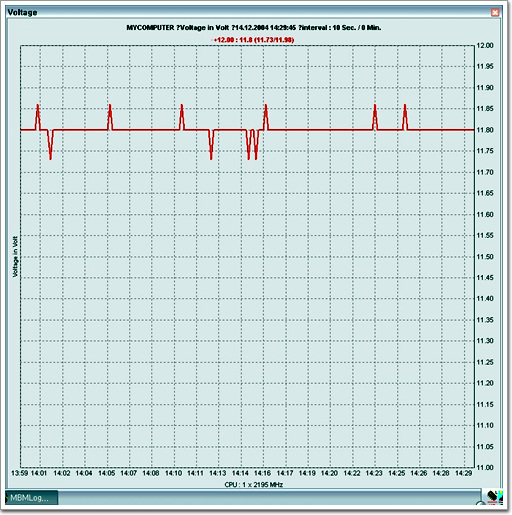Click the 11.65 value on the voltage axis
This screenshot has width=512, height=515.
(485, 193)
